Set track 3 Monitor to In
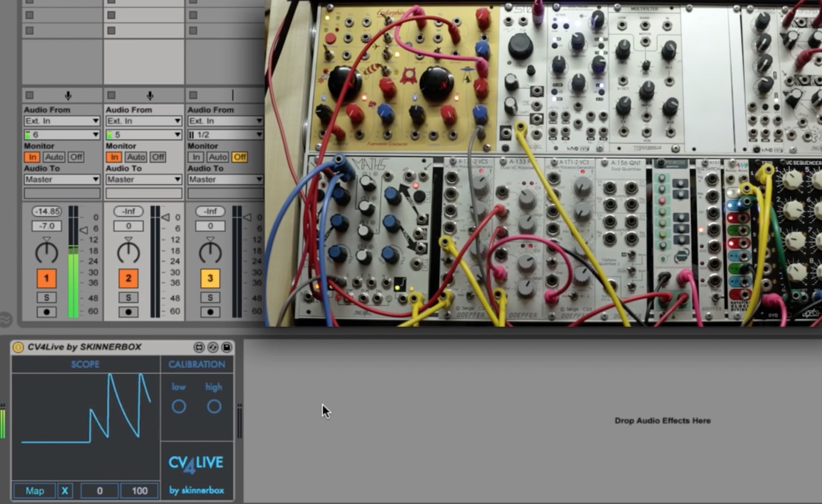 (x=195, y=157)
